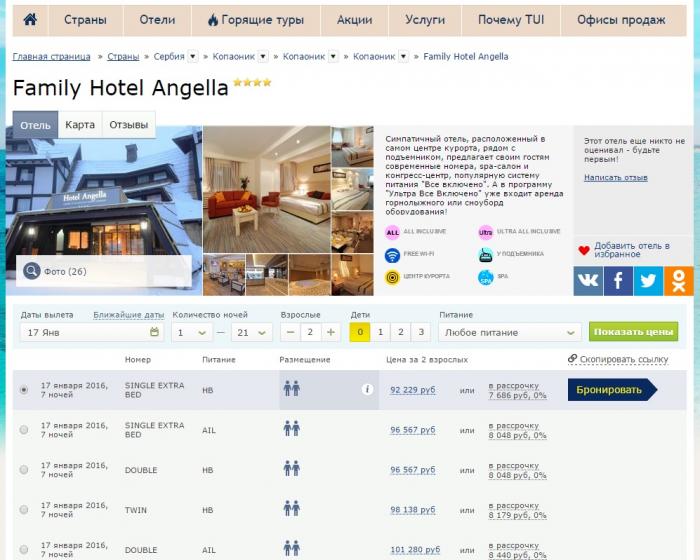
Task: Switch to the Карта tab
Action: [x=80, y=125]
